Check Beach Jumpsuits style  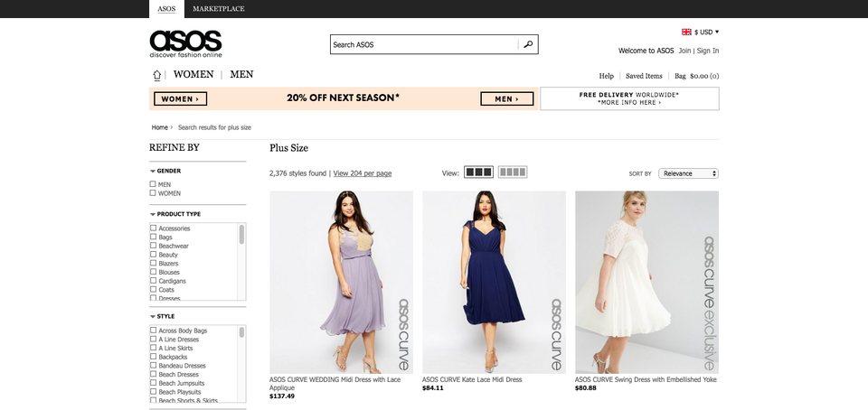pyautogui.click(x=154, y=382)
